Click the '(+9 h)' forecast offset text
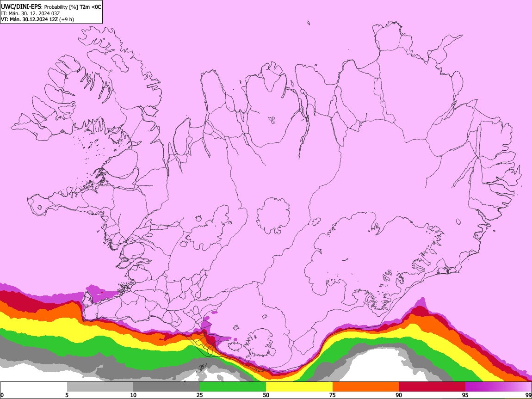Screen dimensions: 532x399 coord(67,19)
